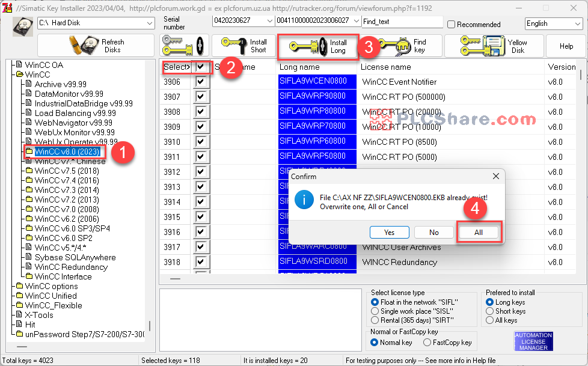Open Help
This screenshot has width=588, height=366.
point(566,46)
